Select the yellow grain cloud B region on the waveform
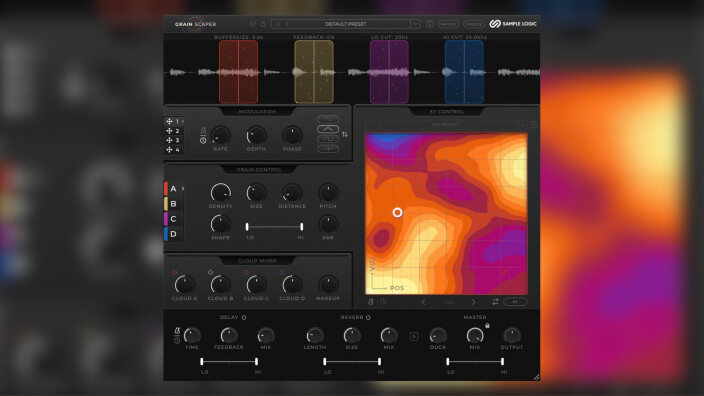 pyautogui.click(x=314, y=72)
